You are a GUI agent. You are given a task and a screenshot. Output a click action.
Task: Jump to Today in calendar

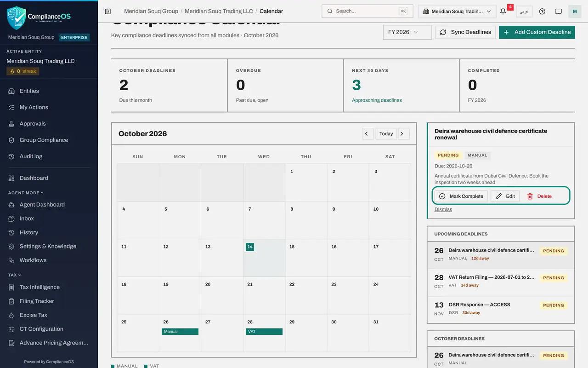tap(386, 134)
